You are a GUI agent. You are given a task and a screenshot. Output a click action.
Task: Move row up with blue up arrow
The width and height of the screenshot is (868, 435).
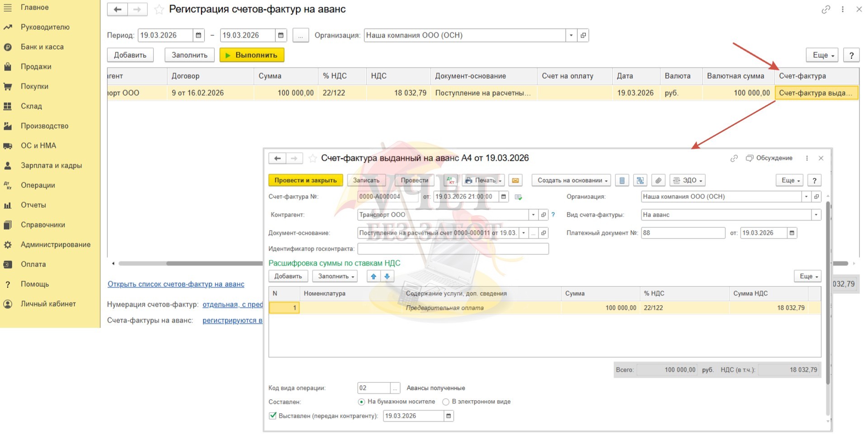coord(373,276)
